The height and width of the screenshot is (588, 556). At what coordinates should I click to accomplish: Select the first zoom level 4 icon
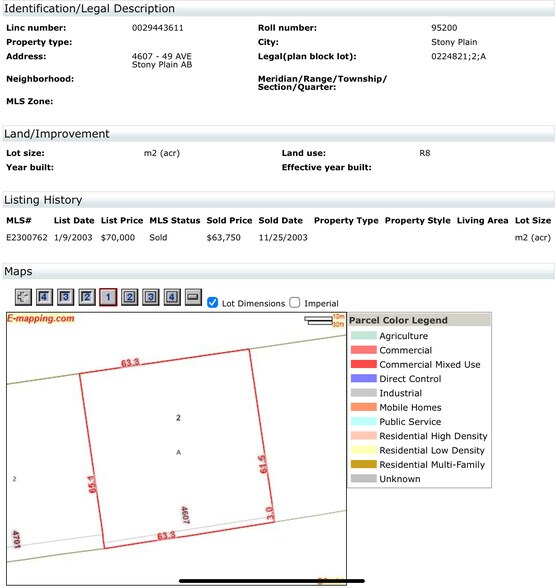tap(44, 297)
